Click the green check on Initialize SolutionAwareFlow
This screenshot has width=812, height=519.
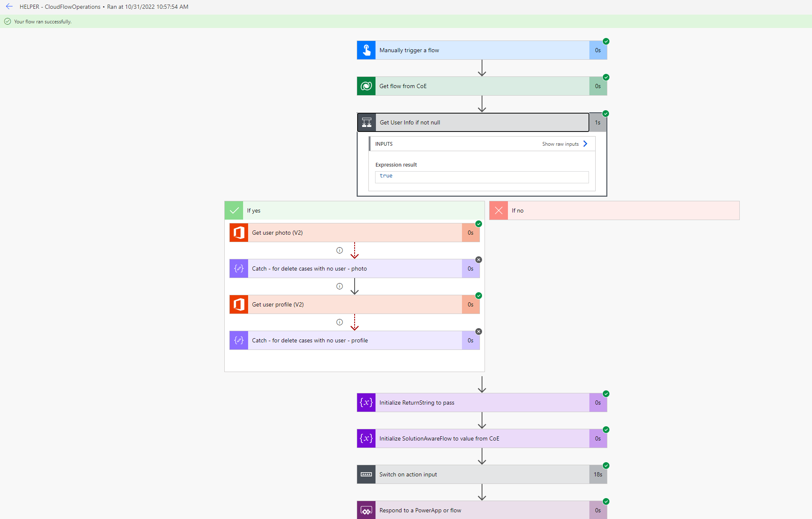tap(606, 430)
